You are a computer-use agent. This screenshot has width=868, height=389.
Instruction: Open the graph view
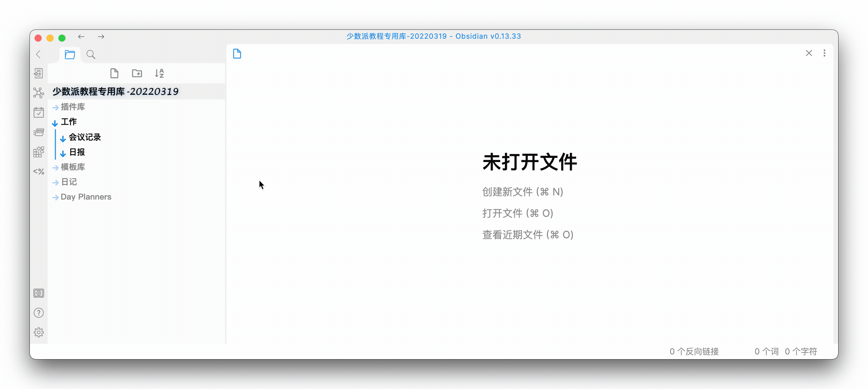(x=38, y=93)
